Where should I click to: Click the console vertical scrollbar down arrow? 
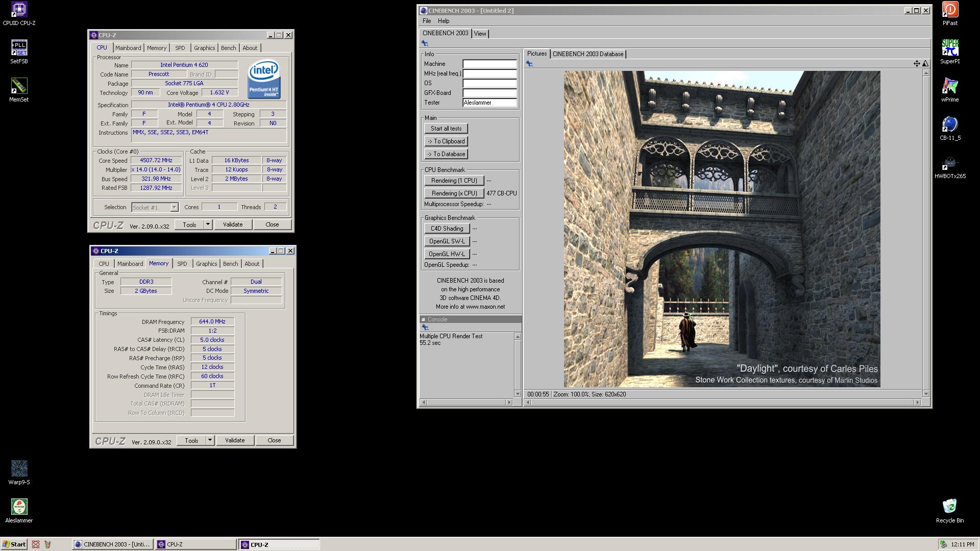(518, 394)
